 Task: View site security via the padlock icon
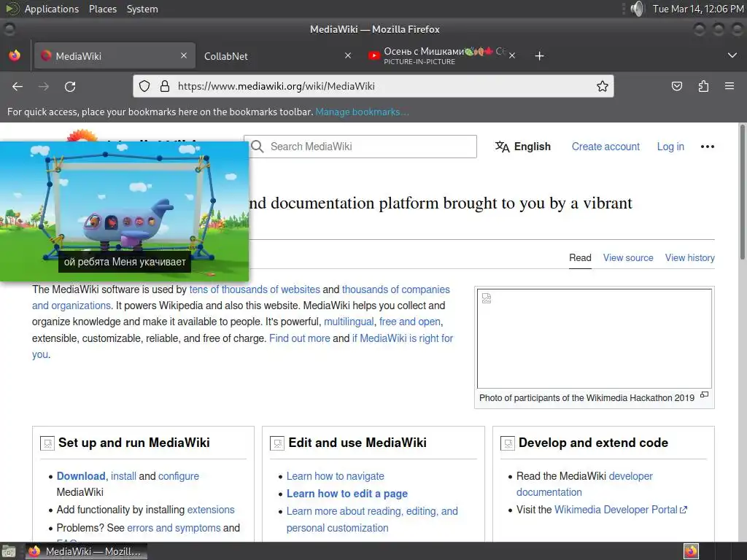click(x=165, y=86)
